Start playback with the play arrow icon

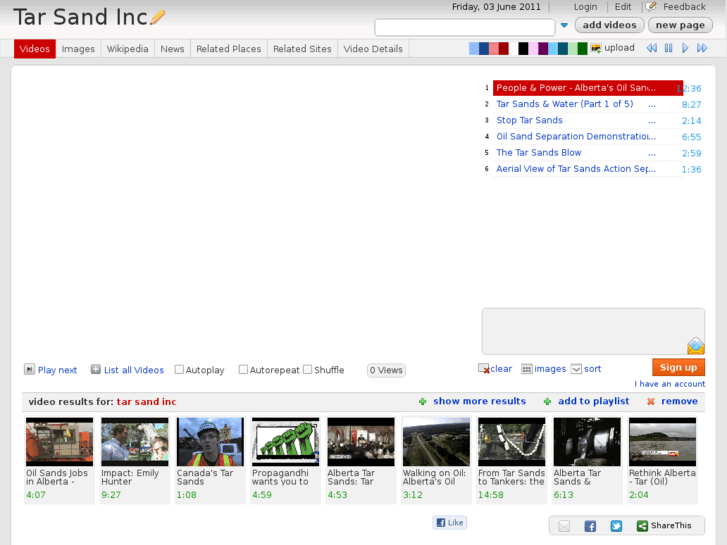pyautogui.click(x=685, y=48)
